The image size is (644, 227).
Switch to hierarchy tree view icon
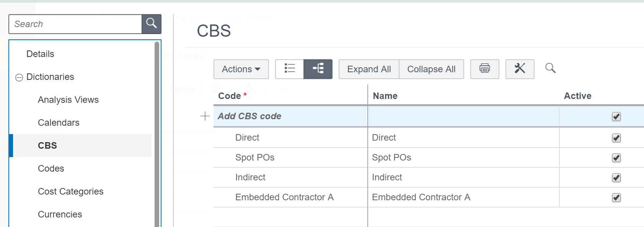(x=318, y=69)
